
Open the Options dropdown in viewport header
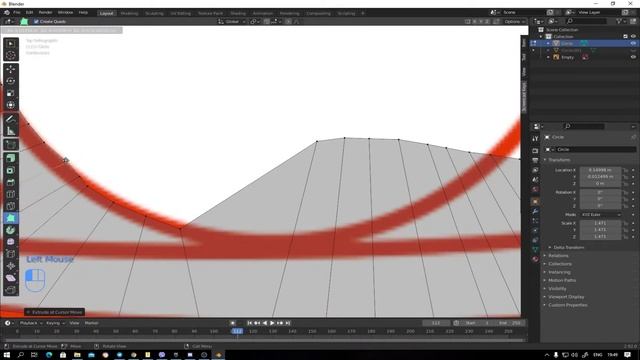[x=514, y=22]
